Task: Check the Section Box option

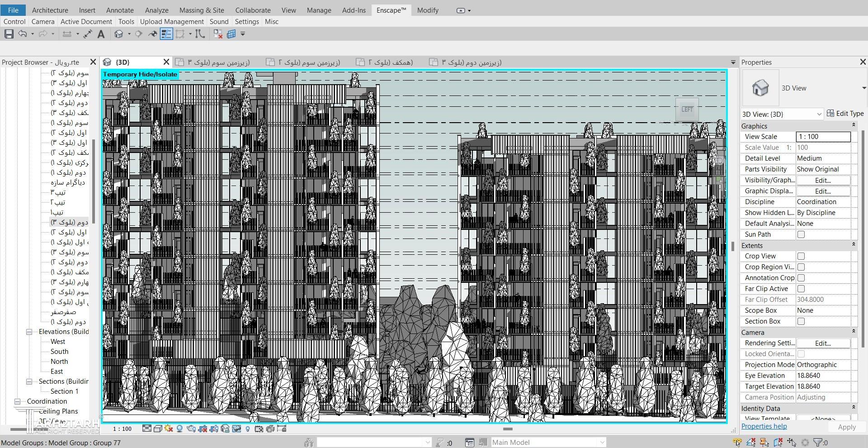Action: tap(801, 321)
